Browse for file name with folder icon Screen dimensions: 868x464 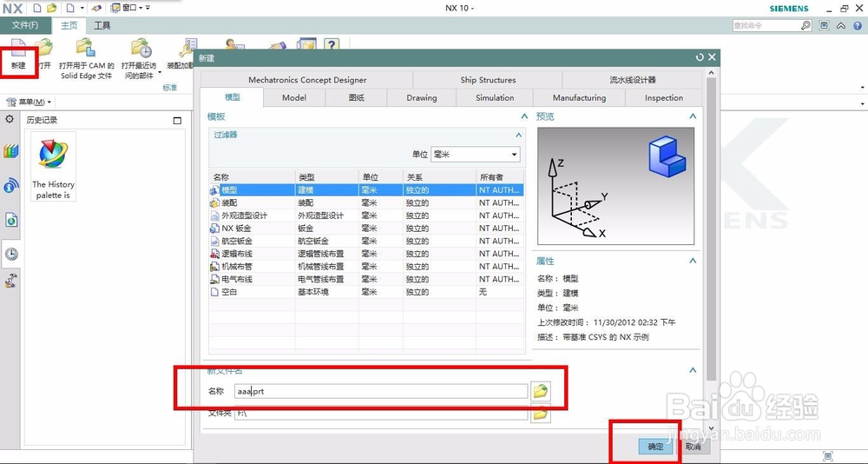tap(540, 391)
